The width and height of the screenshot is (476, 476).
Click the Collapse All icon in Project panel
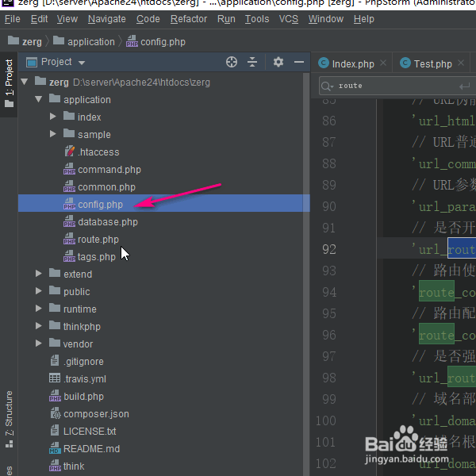252,62
